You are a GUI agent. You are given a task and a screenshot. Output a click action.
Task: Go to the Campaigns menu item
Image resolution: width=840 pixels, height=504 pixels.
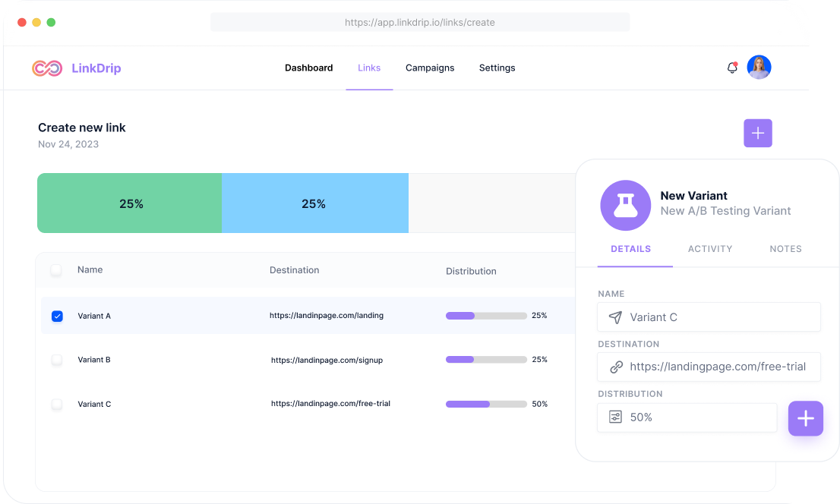[x=430, y=68]
